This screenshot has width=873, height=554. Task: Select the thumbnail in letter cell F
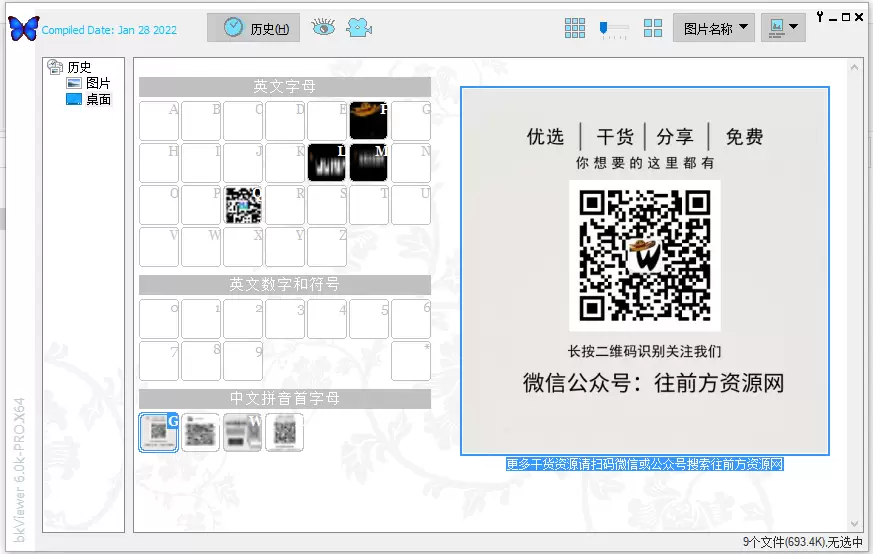369,120
